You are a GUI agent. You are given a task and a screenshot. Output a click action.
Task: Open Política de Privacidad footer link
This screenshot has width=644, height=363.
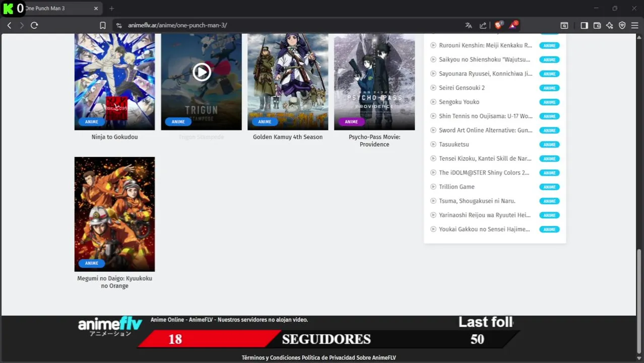point(328,358)
